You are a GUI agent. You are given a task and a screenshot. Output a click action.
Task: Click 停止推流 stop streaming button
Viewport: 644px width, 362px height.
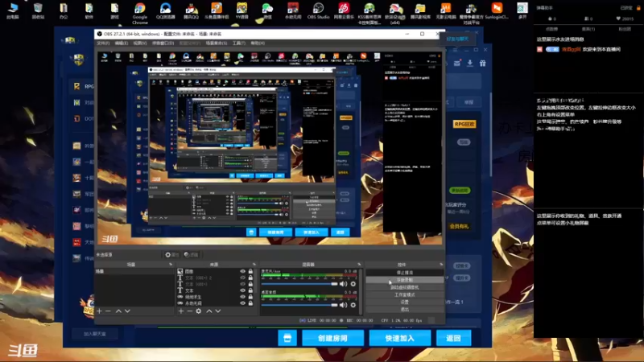coord(405,273)
